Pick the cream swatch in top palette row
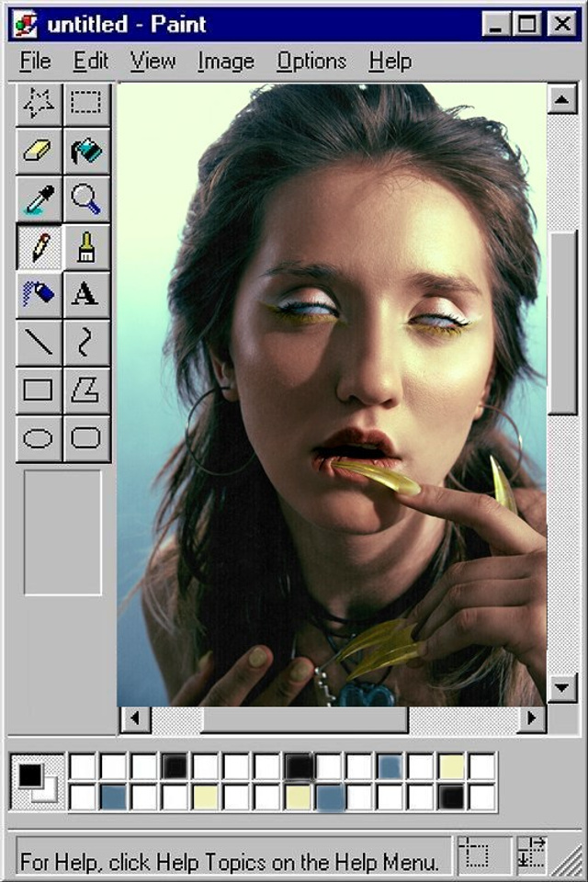This screenshot has width=588, height=882. point(452,766)
